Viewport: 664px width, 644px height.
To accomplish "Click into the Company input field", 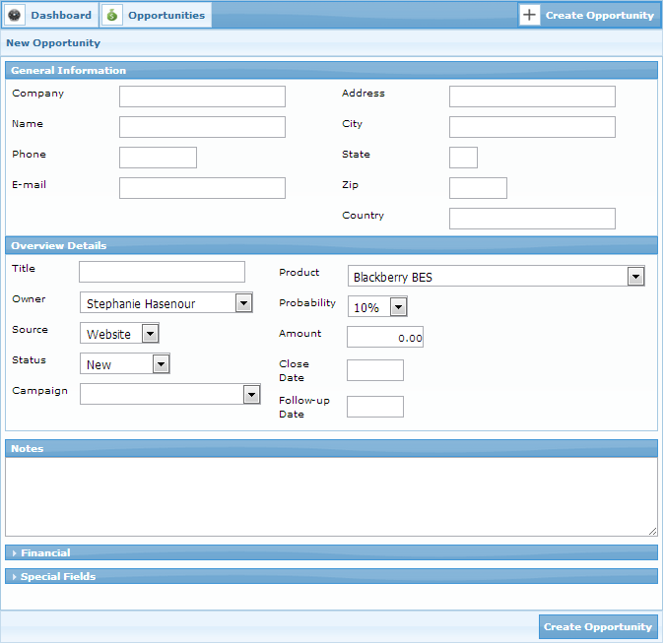I will pos(202,97).
